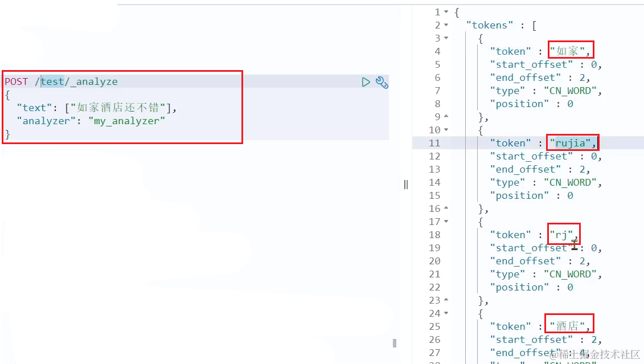Click the closing brace of the request body

tap(7, 134)
